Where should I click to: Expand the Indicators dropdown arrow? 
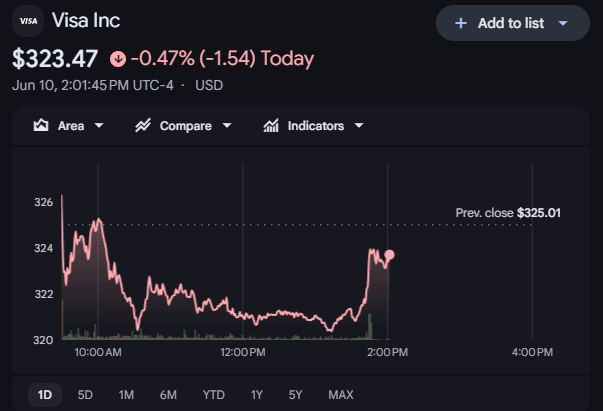coord(359,125)
